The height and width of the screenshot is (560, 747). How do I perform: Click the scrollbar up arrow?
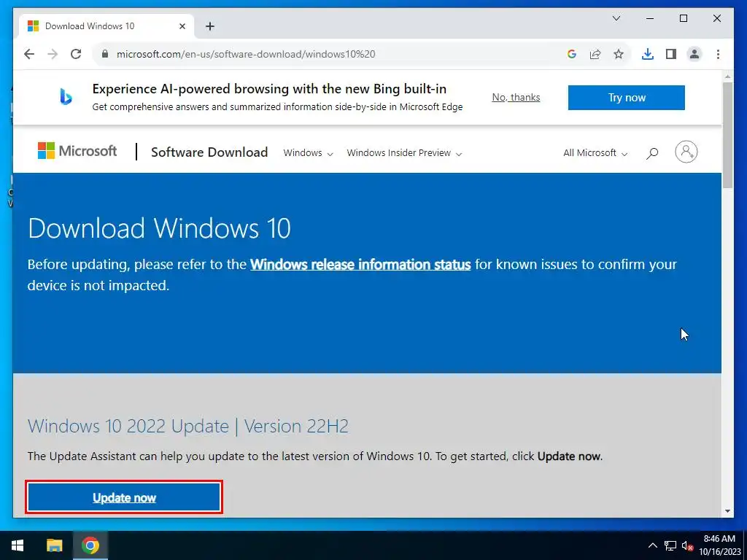coord(727,76)
